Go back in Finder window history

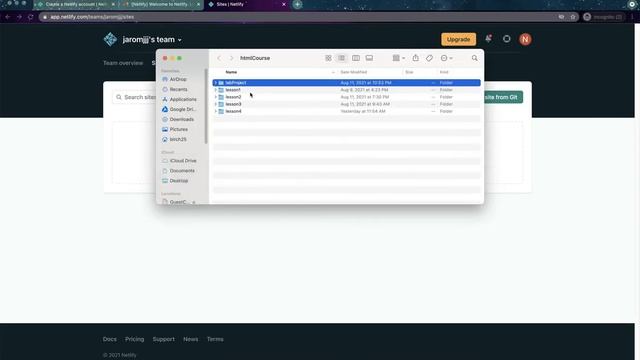[219, 58]
